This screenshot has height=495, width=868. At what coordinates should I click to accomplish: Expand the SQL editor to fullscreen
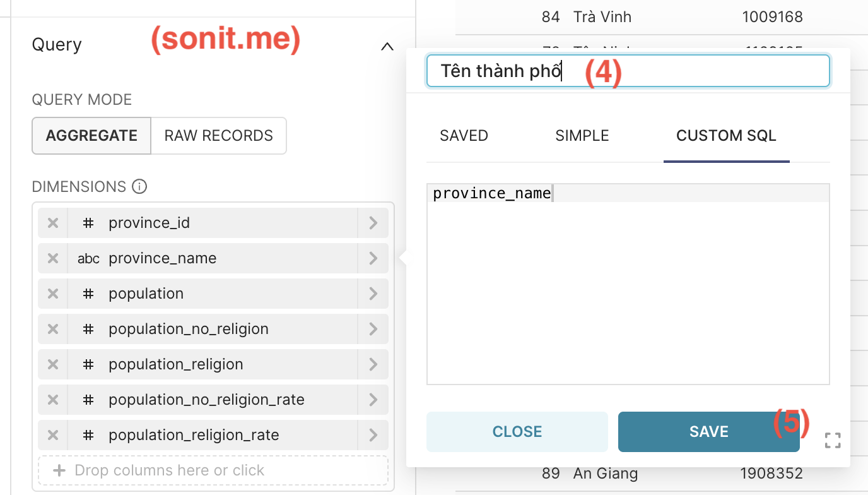point(833,440)
